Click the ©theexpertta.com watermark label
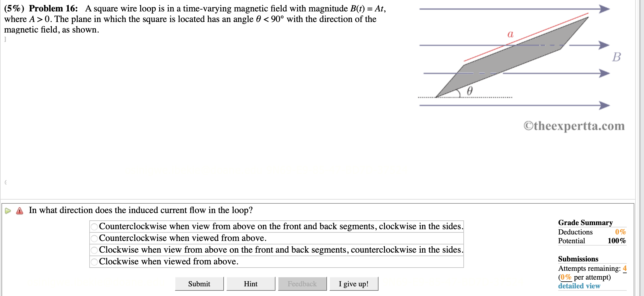 point(574,125)
